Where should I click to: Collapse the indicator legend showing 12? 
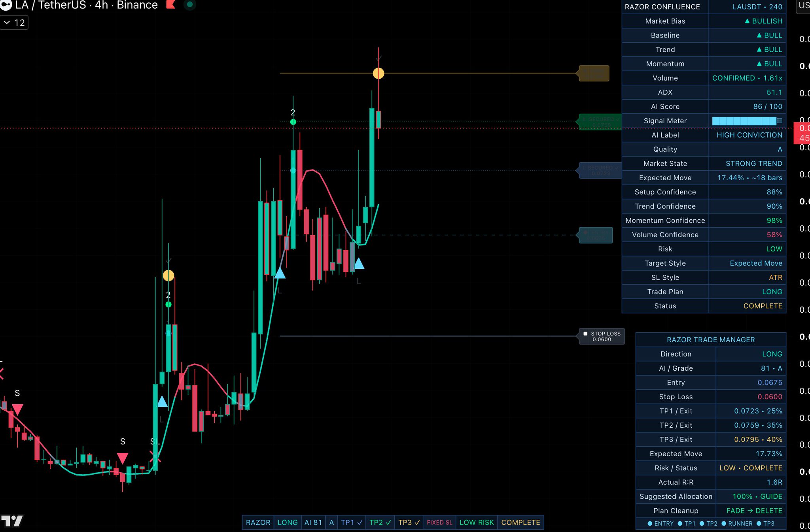click(14, 23)
